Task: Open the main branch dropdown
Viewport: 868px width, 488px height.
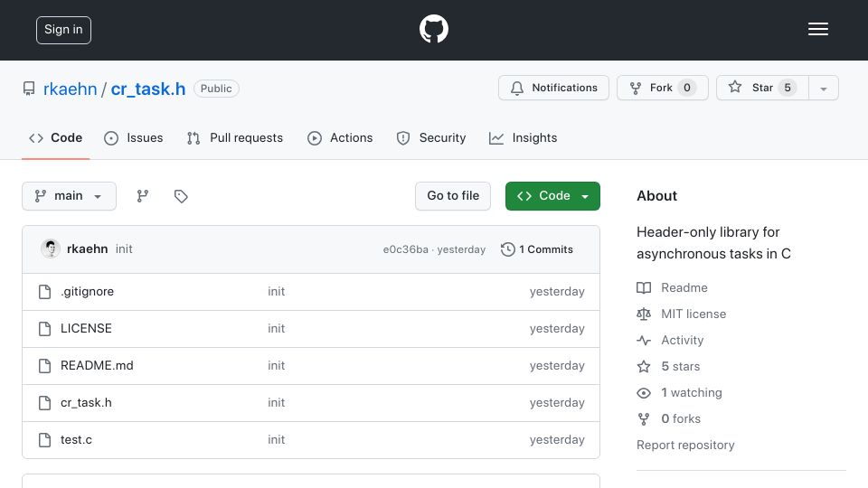Action: coord(70,196)
